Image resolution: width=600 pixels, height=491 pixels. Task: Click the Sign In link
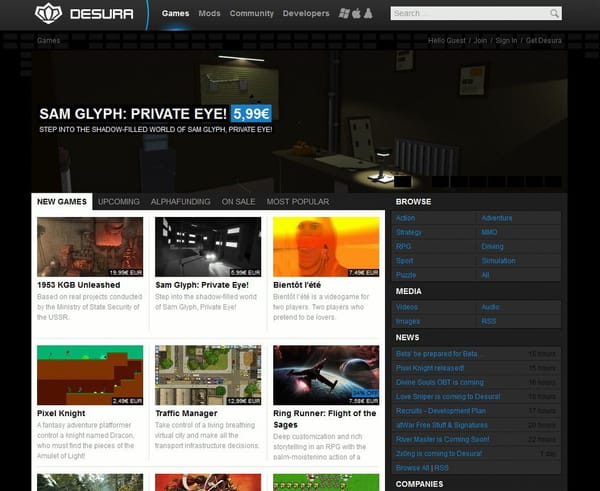[506, 41]
